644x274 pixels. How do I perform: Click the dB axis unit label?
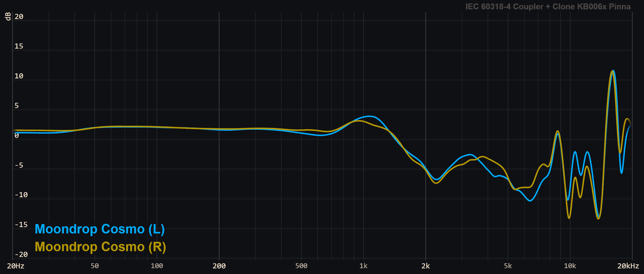click(x=8, y=17)
